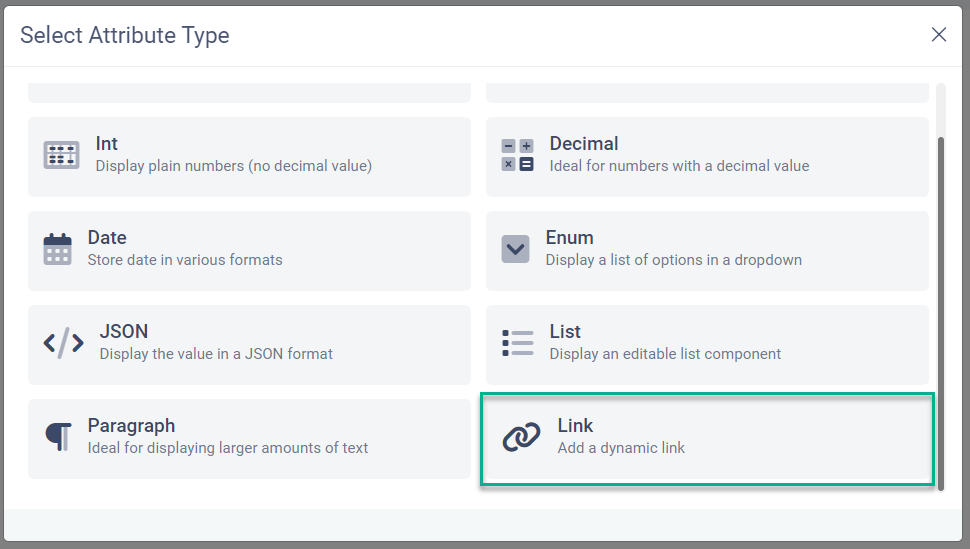Click the Paragraph pilcrow icon
Image resolution: width=970 pixels, height=549 pixels.
(x=58, y=437)
